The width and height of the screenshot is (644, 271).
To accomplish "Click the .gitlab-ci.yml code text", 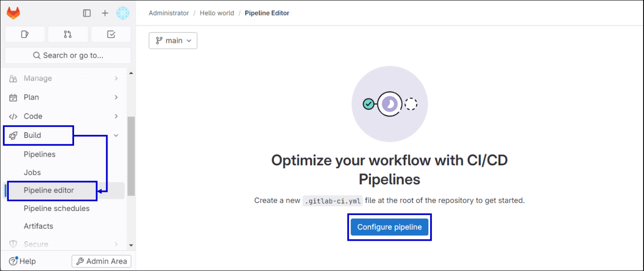I will click(x=333, y=201).
